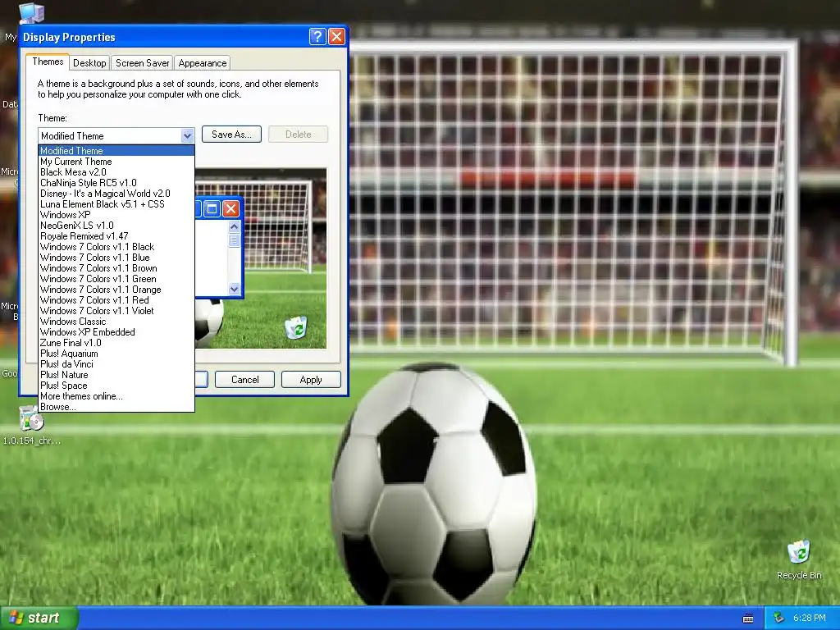
Task: Select NeoGeniX LS v1.0 theme
Action: pyautogui.click(x=116, y=226)
